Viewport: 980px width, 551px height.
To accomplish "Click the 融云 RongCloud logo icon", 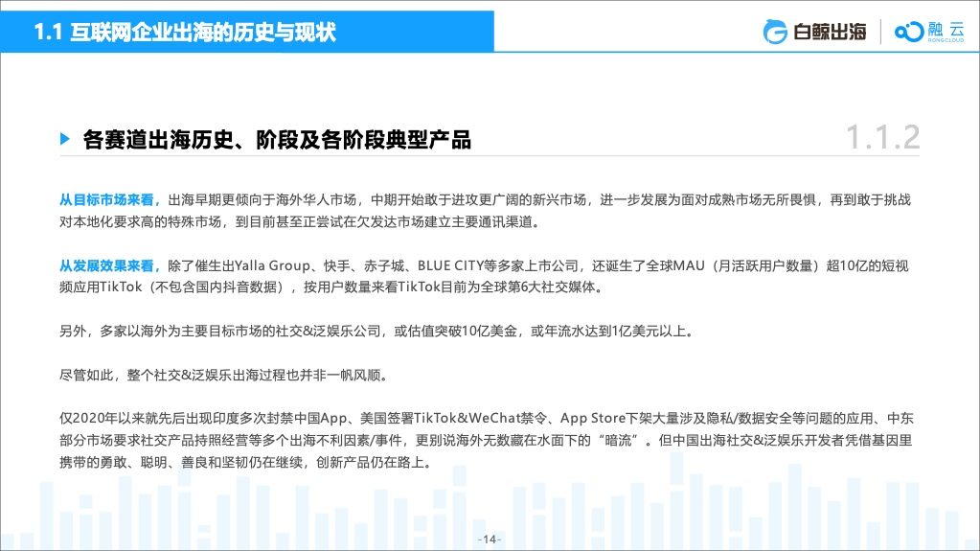I will 909,32.
